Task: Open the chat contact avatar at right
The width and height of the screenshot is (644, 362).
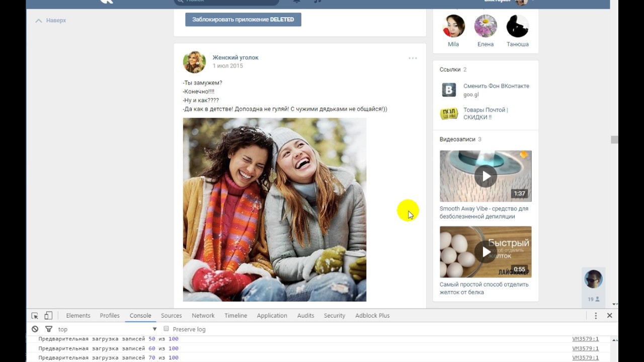Action: point(593,279)
